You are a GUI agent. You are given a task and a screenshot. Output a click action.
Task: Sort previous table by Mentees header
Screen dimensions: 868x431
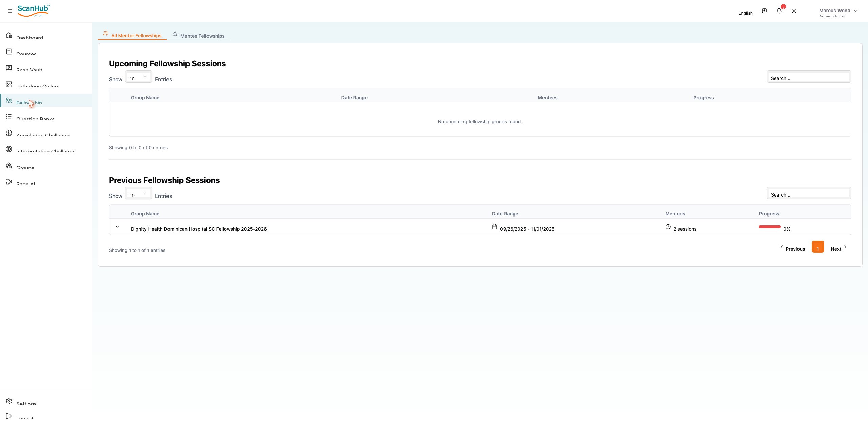click(675, 214)
